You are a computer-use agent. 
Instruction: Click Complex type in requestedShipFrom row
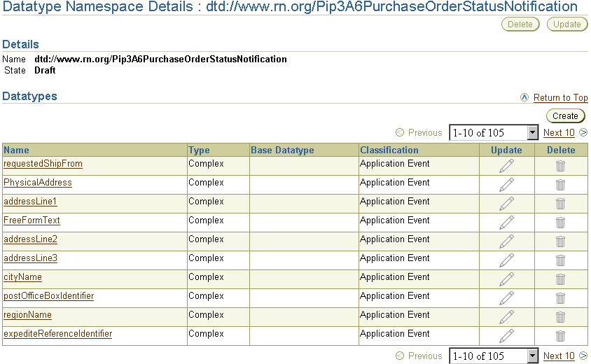[x=206, y=164]
